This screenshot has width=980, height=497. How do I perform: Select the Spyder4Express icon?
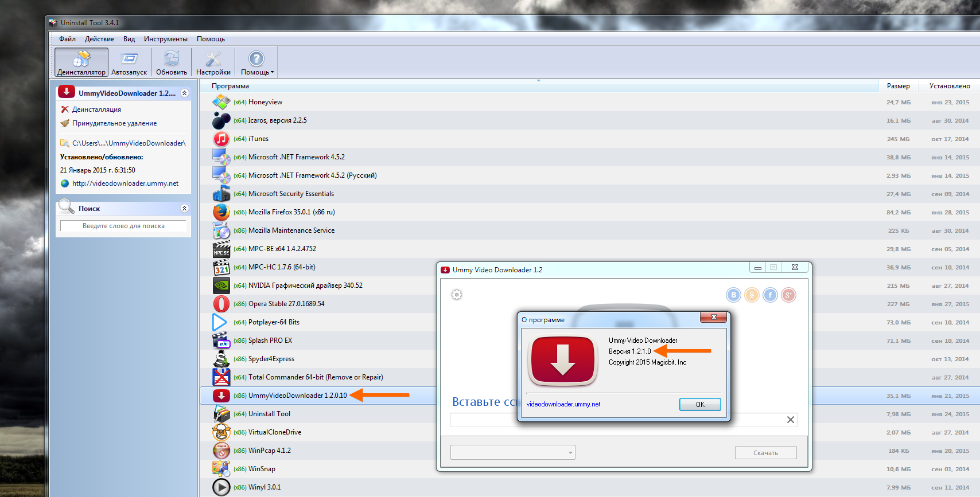tap(221, 359)
